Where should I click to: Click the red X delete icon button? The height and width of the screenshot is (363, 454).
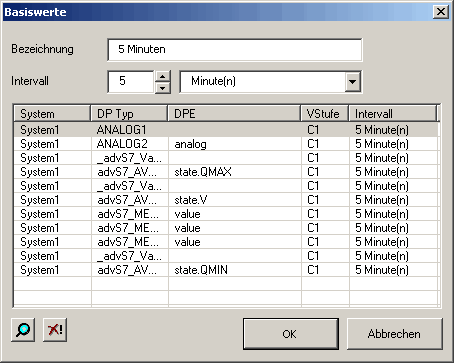click(55, 330)
